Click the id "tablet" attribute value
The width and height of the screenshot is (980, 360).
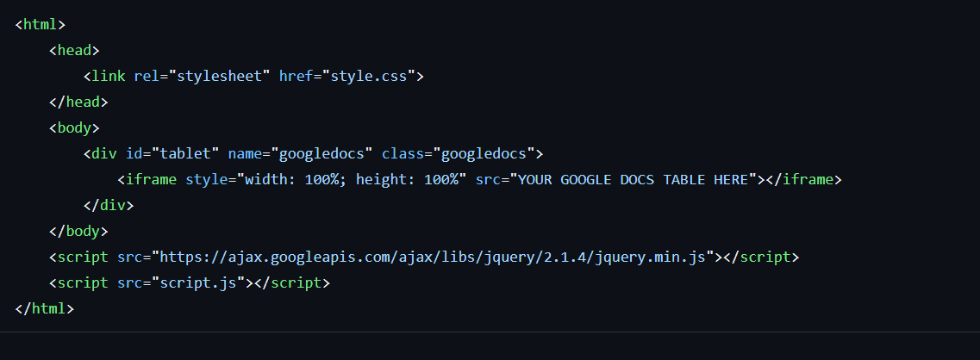coord(185,154)
